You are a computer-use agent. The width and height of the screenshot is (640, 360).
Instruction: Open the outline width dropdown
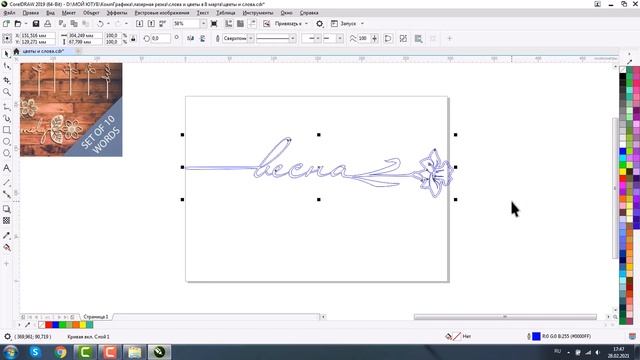(251, 38)
